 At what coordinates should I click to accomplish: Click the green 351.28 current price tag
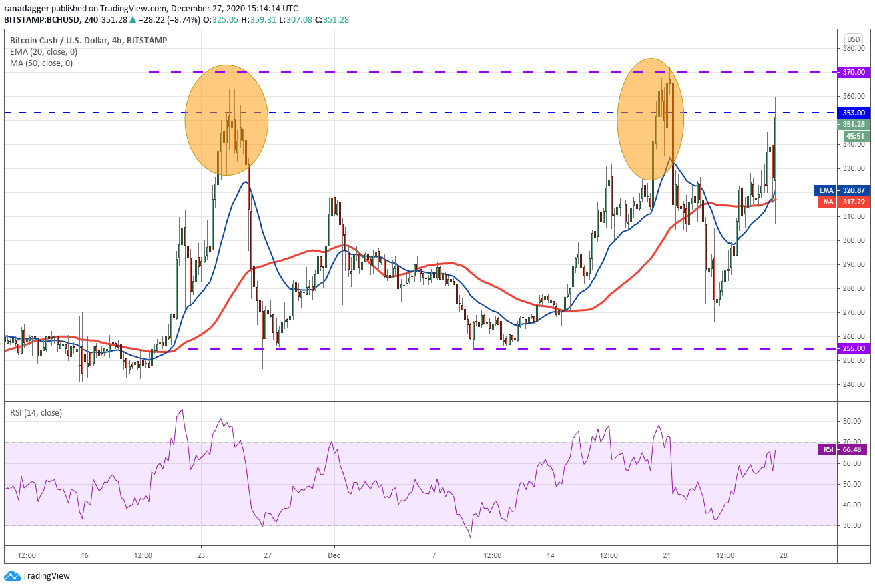click(x=853, y=124)
